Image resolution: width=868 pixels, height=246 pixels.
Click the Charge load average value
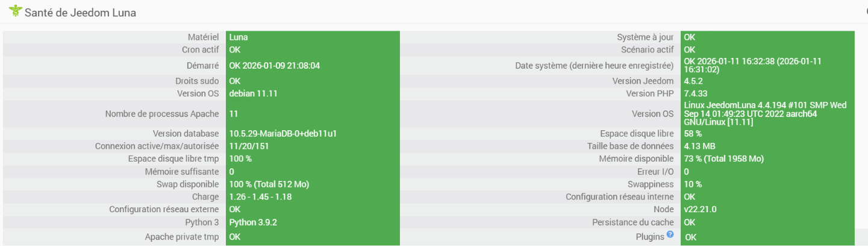tap(260, 197)
